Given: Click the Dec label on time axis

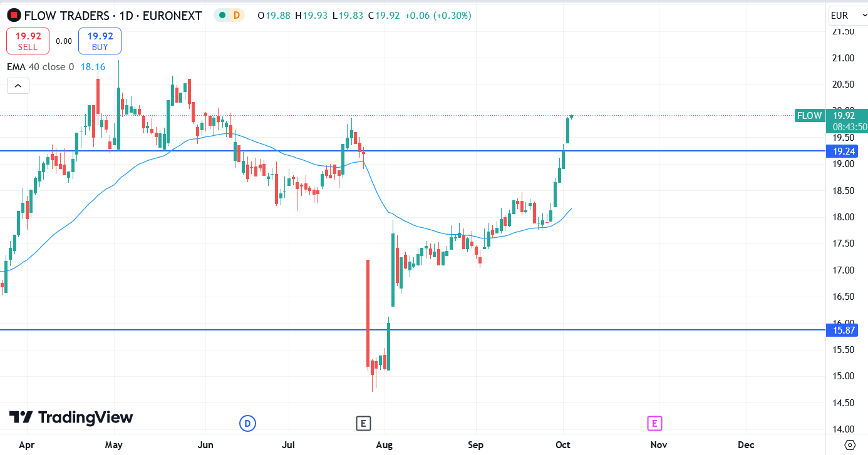Looking at the screenshot, I should coord(746,445).
